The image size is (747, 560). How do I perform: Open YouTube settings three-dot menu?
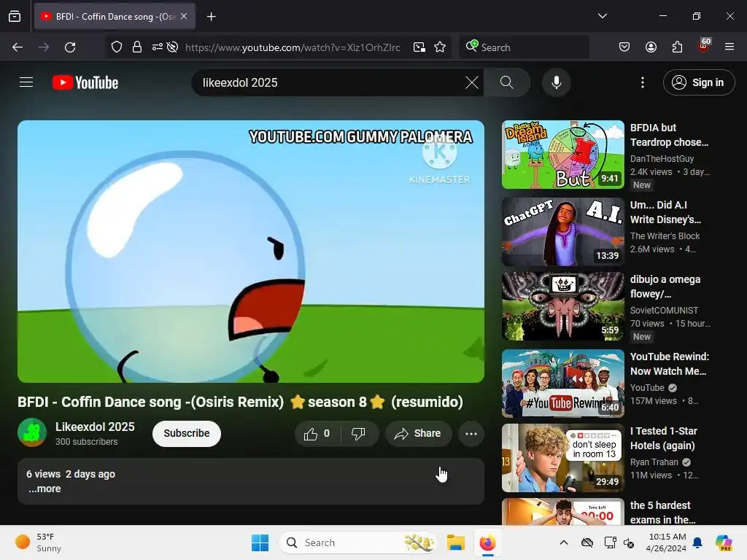642,82
